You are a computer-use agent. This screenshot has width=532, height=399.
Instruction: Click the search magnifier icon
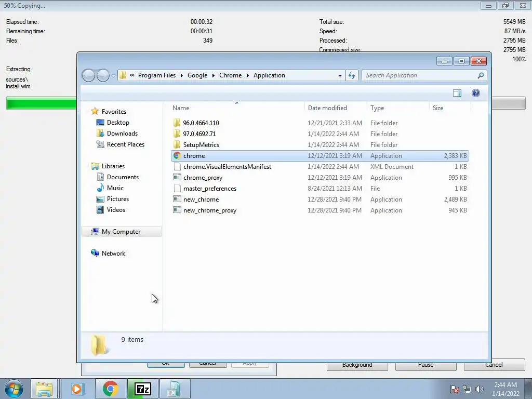click(x=481, y=75)
